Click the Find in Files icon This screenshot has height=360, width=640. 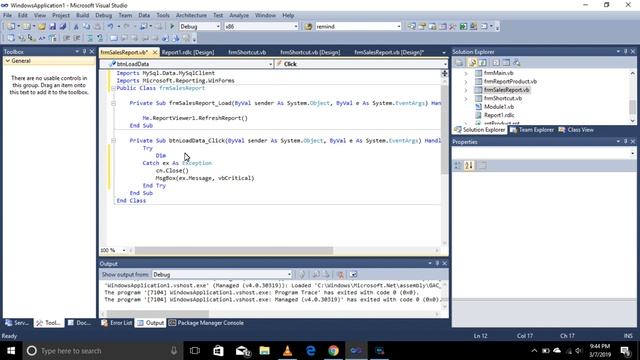pyautogui.click(x=308, y=27)
